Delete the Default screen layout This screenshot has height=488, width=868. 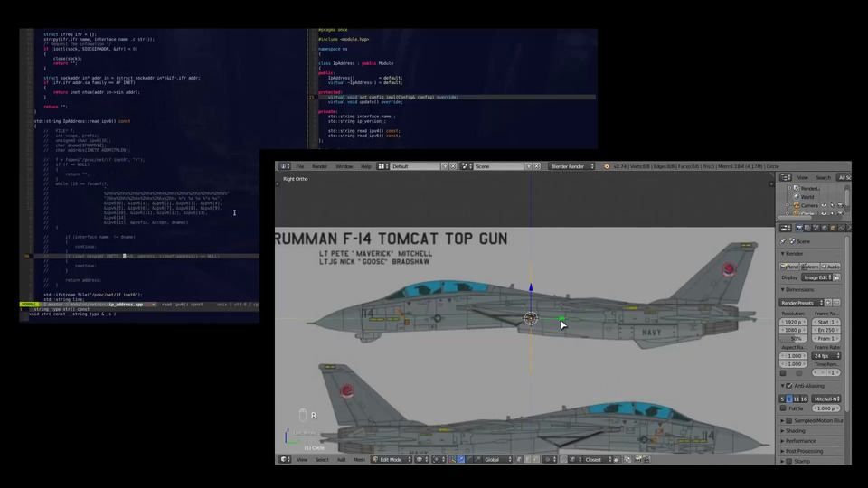click(453, 166)
